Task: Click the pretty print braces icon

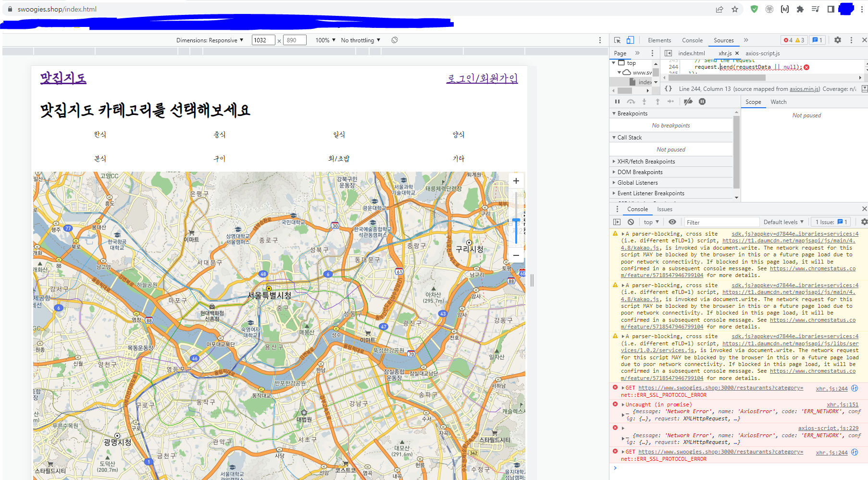Action: [x=668, y=88]
